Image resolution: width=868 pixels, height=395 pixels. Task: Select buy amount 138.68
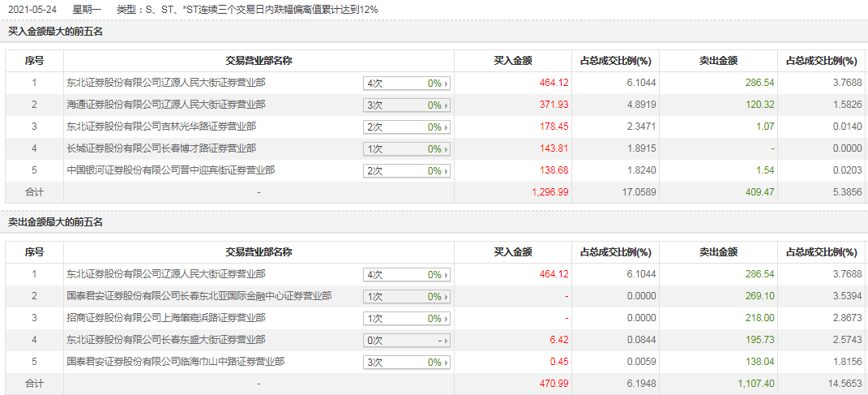(554, 170)
